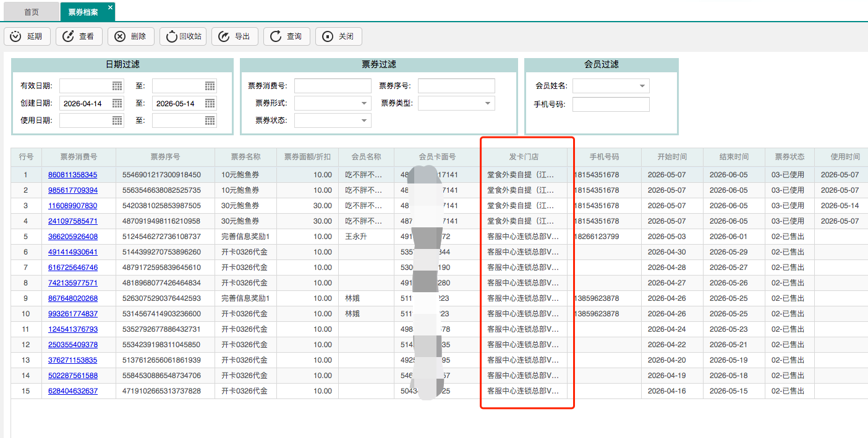
Task: Sort by the 手机号码 column header
Action: point(604,157)
